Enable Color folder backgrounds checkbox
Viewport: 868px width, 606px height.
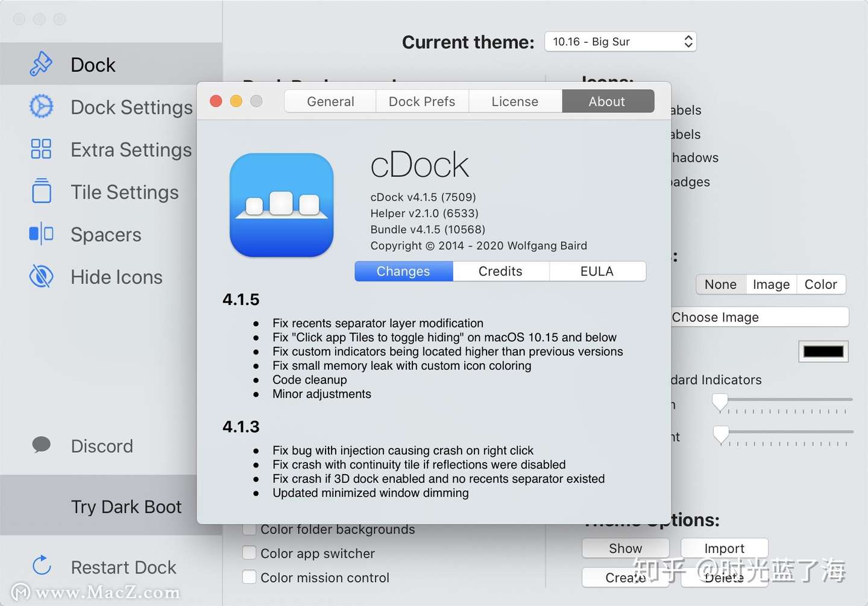249,529
